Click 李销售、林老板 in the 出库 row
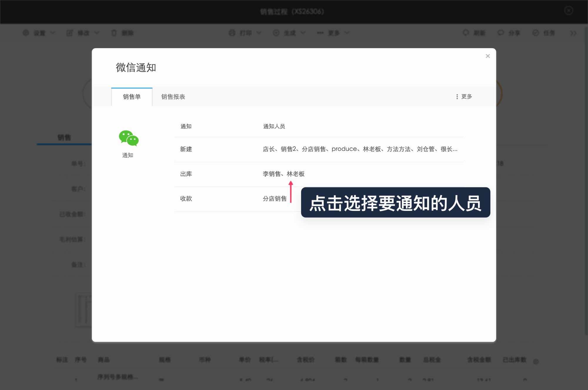 click(283, 174)
